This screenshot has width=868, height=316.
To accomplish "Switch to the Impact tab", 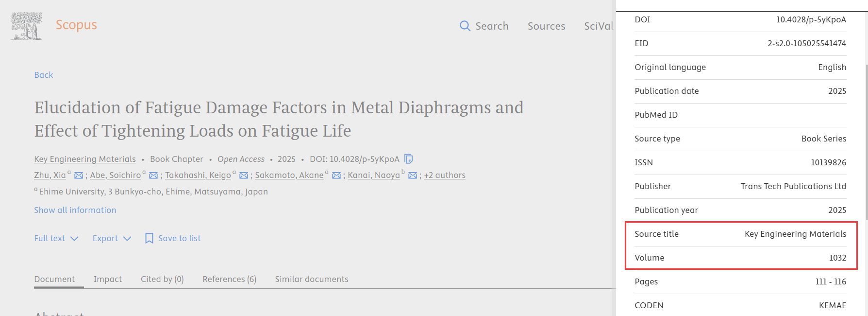I will click(108, 279).
